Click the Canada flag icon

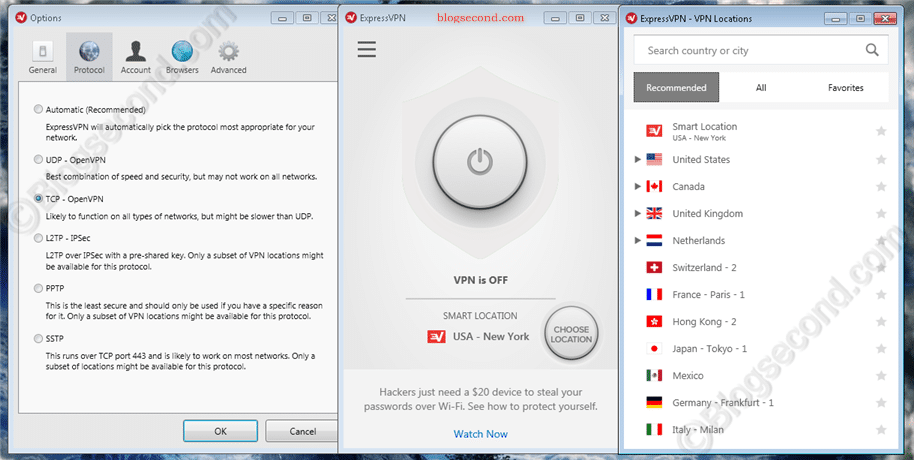[654, 187]
